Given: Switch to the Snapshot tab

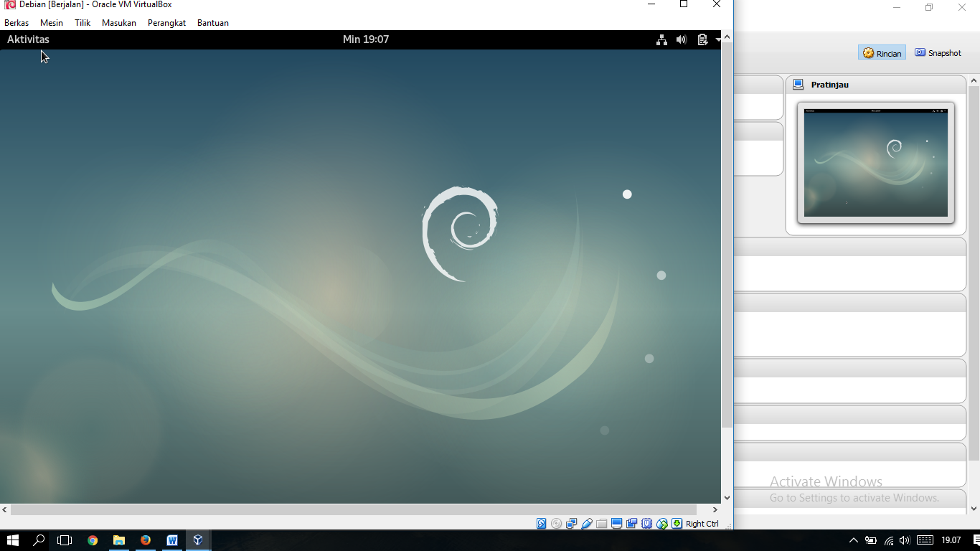Looking at the screenshot, I should pyautogui.click(x=938, y=52).
